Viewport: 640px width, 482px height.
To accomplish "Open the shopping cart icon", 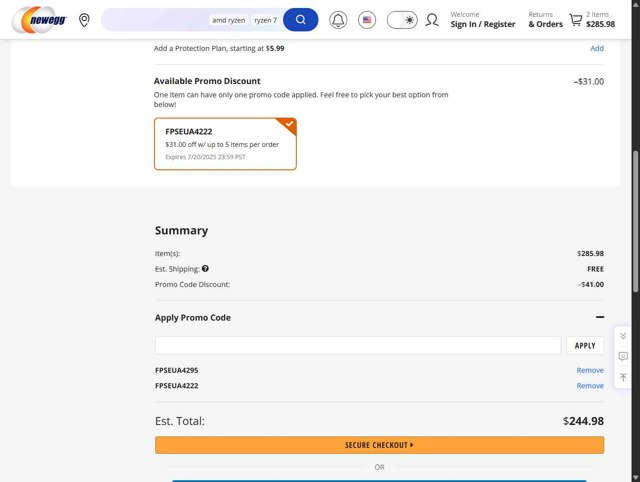I will coord(575,20).
